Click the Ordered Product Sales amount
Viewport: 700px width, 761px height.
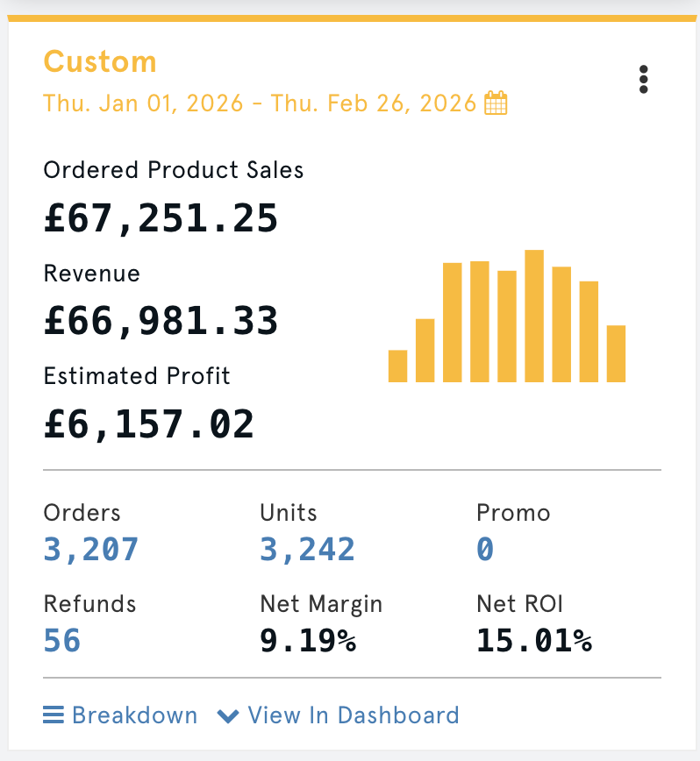(x=161, y=218)
